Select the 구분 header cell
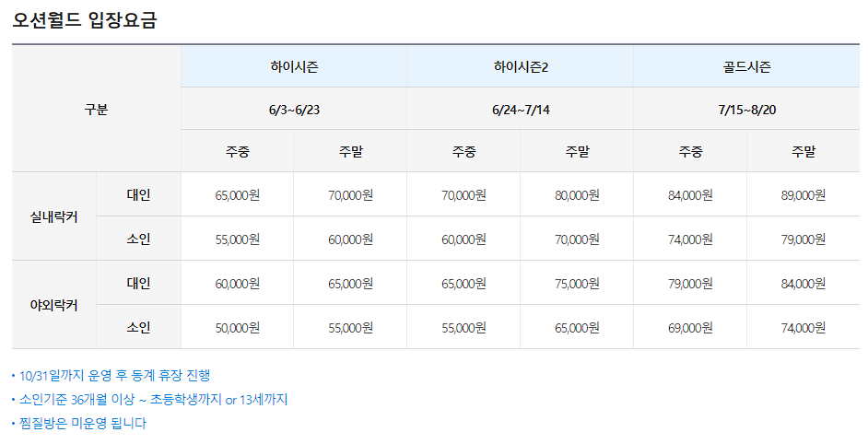 pos(97,109)
